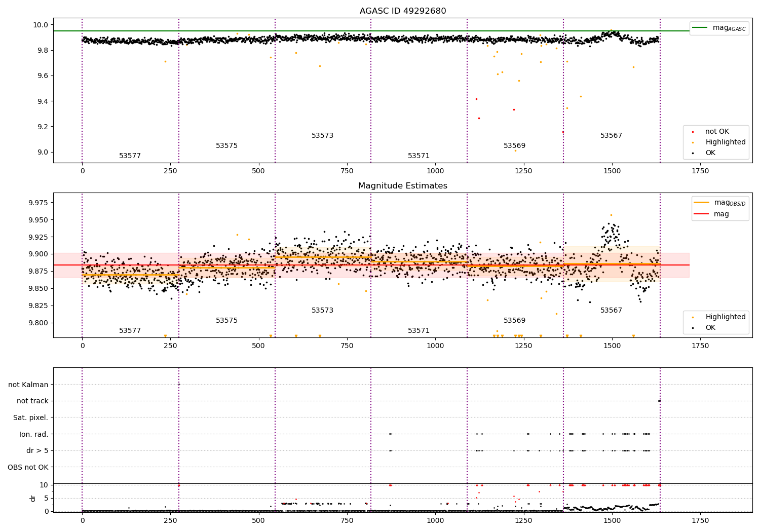Image resolution: width=760 pixels, height=532 pixels.
Task: Click dr axis tick label 5
Action: (x=46, y=498)
